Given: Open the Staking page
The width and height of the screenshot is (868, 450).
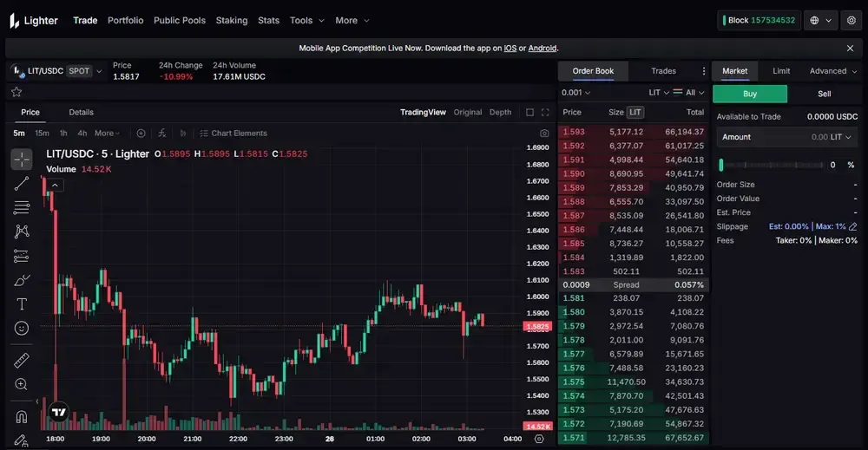Looking at the screenshot, I should (232, 21).
